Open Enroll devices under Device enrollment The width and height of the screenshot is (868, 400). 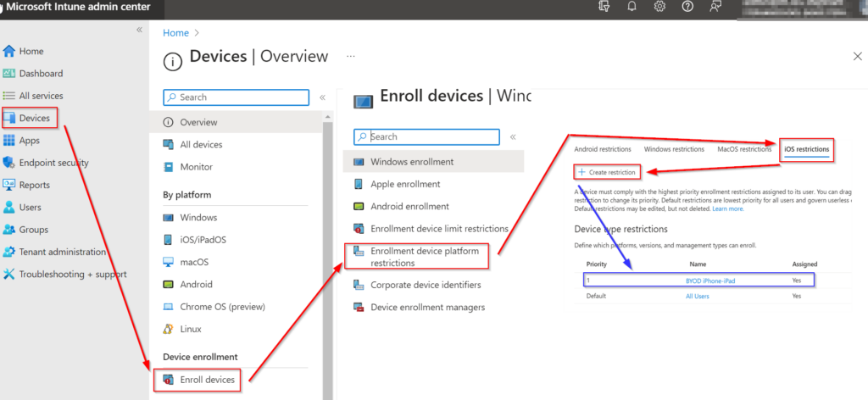[x=197, y=380]
